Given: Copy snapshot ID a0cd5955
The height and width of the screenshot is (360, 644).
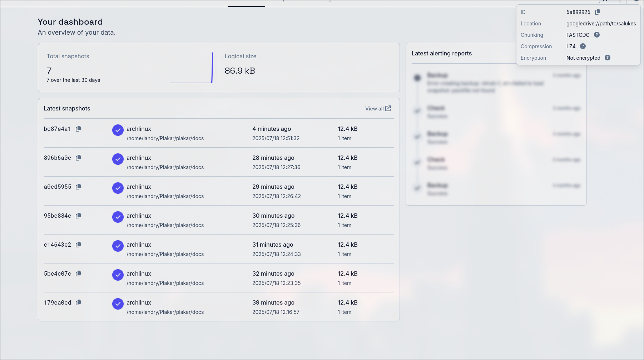Looking at the screenshot, I should pyautogui.click(x=78, y=187).
